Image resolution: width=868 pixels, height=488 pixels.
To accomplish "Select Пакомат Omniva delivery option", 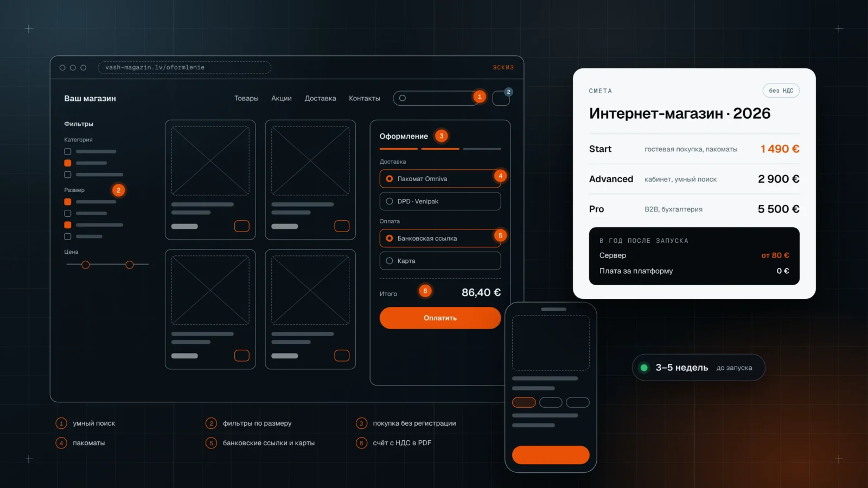I will pos(440,179).
